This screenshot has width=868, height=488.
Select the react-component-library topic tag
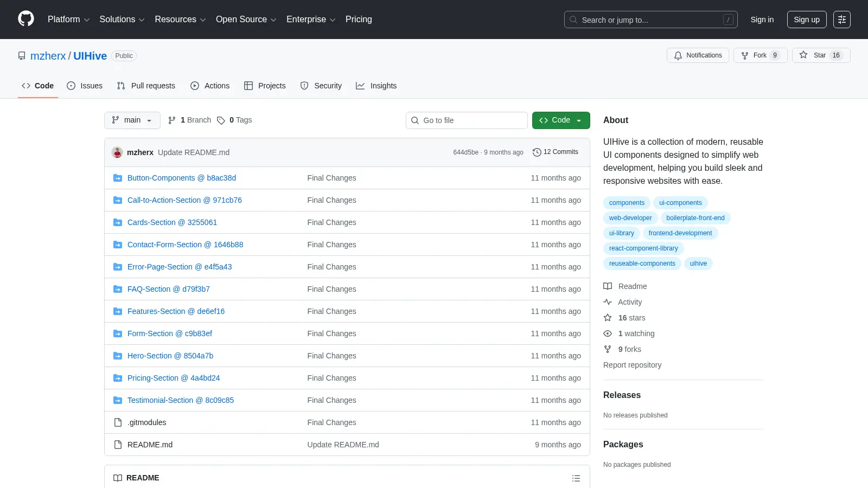(x=643, y=248)
